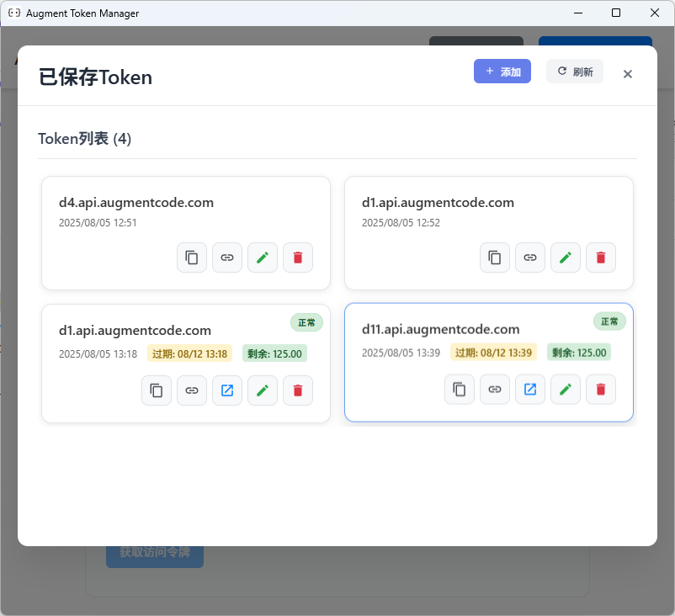Click the Token列表 (4) heading

(84, 139)
